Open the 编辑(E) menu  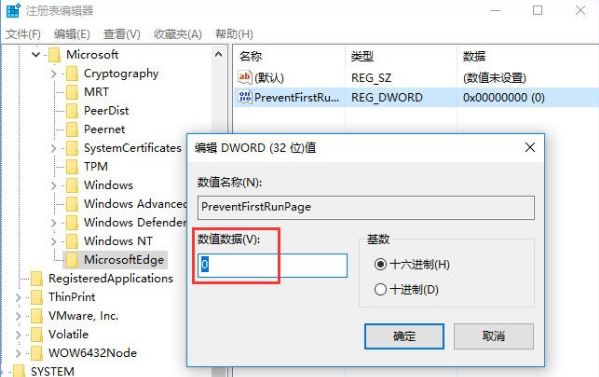[x=72, y=34]
